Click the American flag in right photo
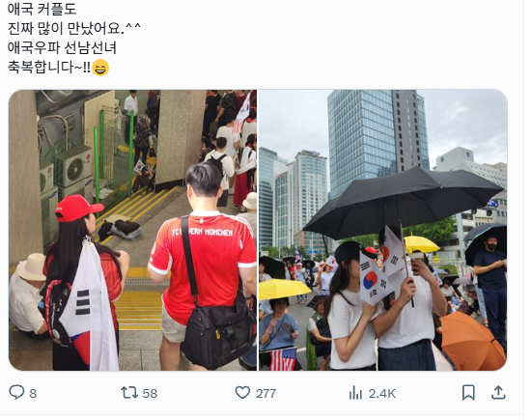The width and height of the screenshot is (531, 420). pyautogui.click(x=283, y=359)
